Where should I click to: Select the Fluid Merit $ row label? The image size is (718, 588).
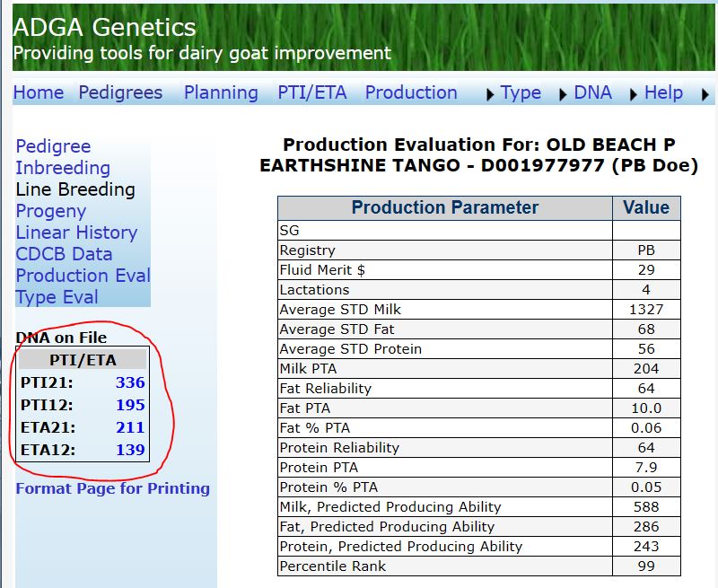[322, 270]
